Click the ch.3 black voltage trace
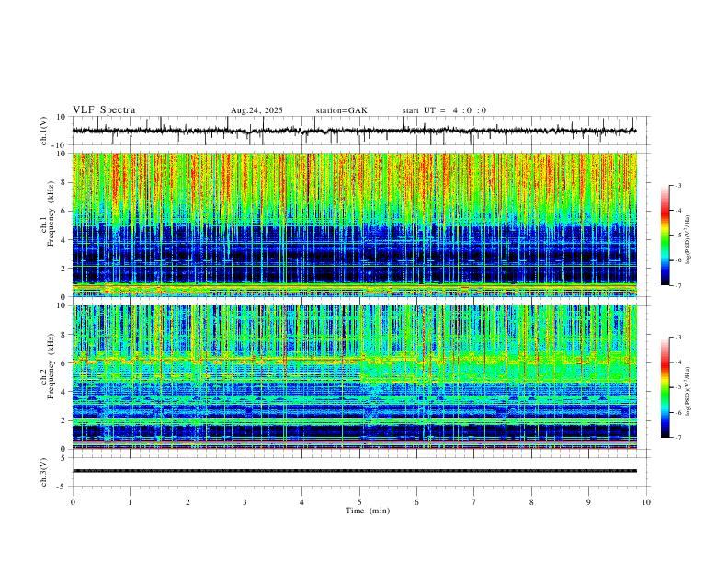Screen dimensions: 728x563 [355, 471]
